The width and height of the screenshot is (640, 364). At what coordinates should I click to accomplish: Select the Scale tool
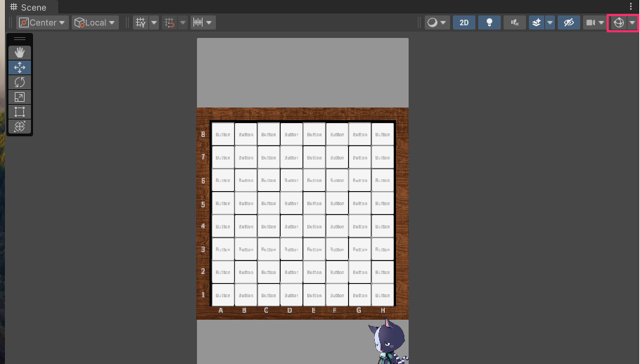[20, 97]
